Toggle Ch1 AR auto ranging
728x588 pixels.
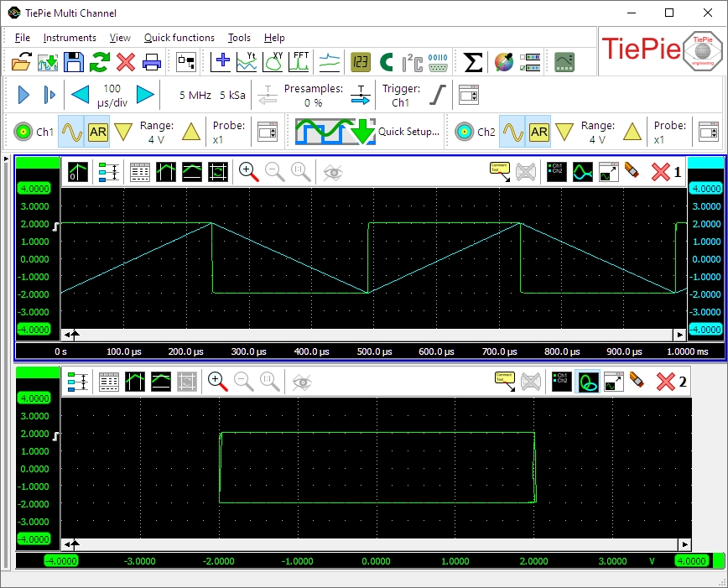coord(98,132)
